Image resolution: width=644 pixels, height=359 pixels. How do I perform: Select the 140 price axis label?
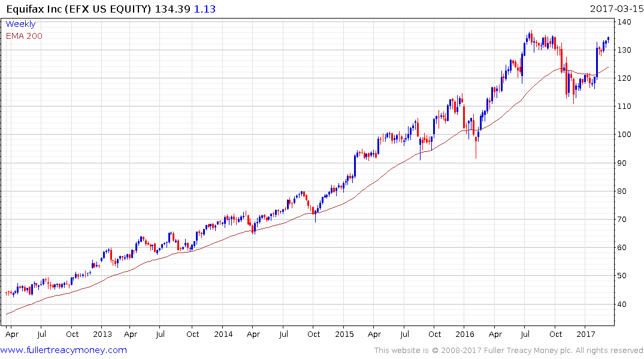click(x=624, y=22)
